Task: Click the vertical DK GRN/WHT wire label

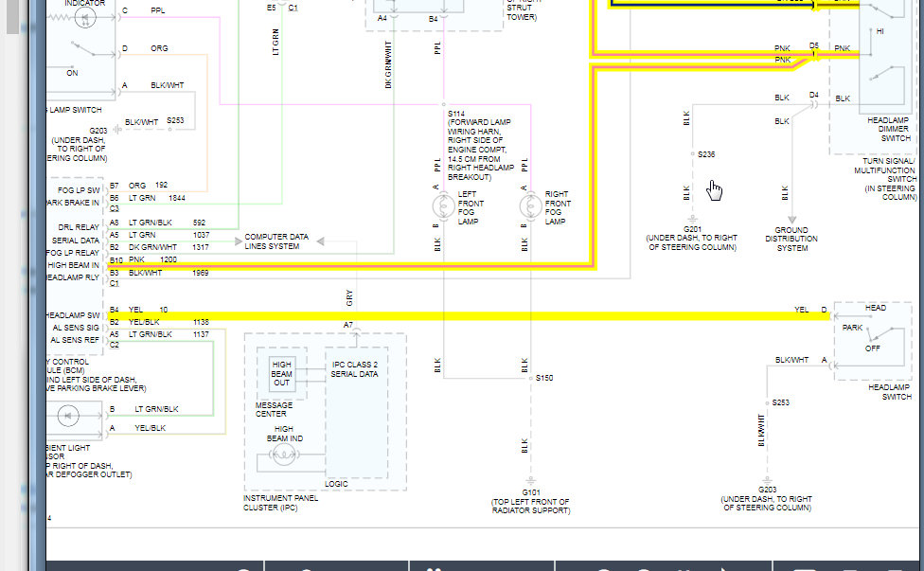Action: (x=388, y=64)
